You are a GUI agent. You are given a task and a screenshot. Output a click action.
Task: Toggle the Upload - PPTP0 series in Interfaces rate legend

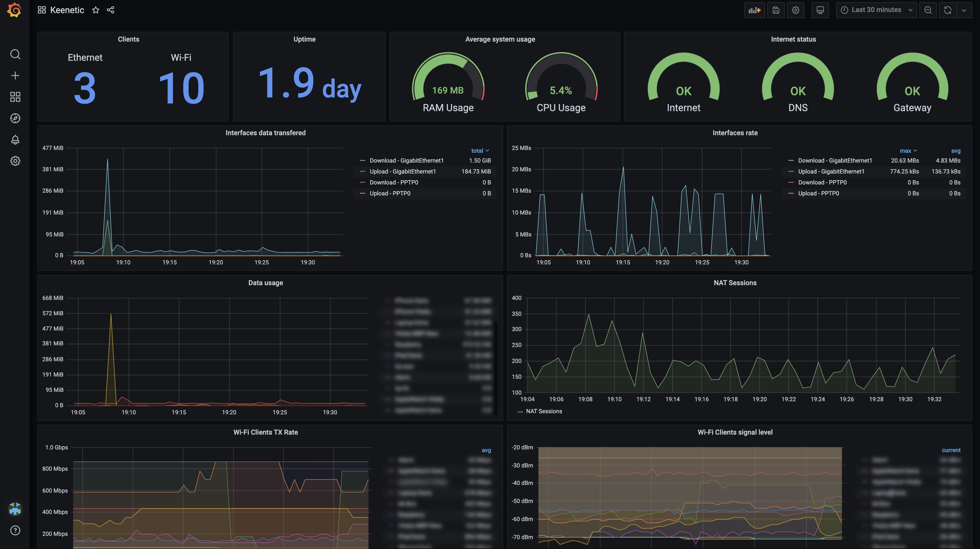click(x=818, y=193)
